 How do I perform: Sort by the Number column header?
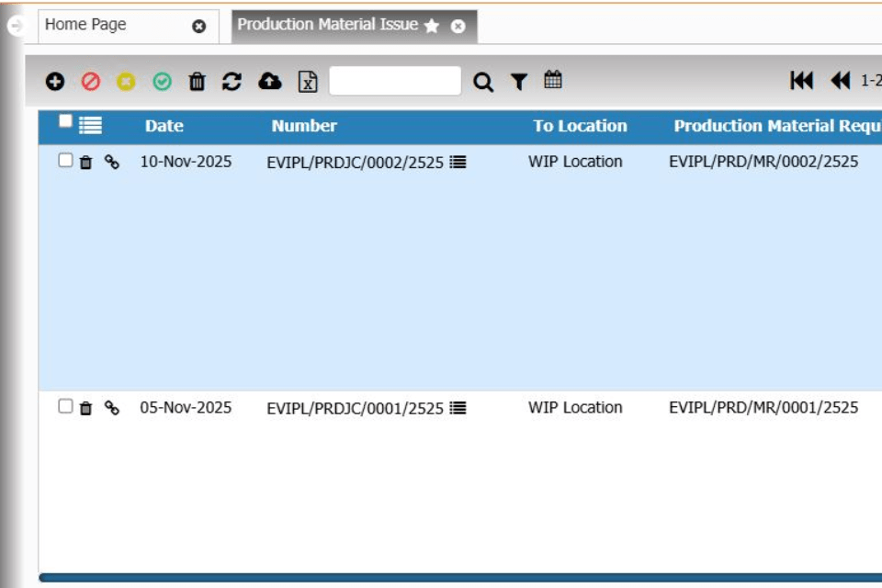point(304,126)
